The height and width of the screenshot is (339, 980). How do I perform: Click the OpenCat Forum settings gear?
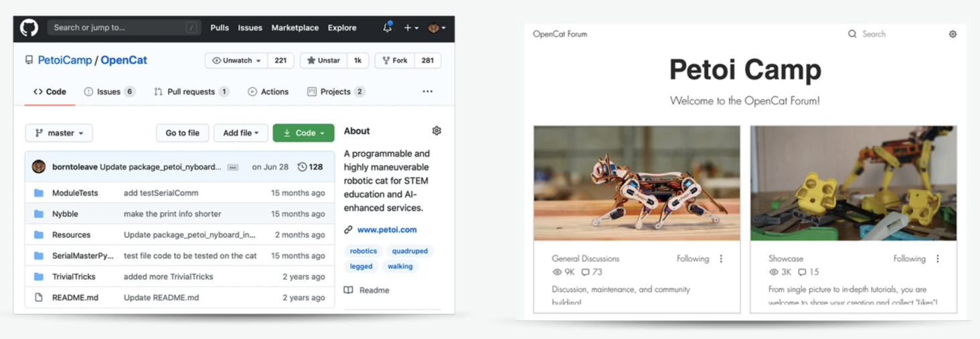coord(953,34)
